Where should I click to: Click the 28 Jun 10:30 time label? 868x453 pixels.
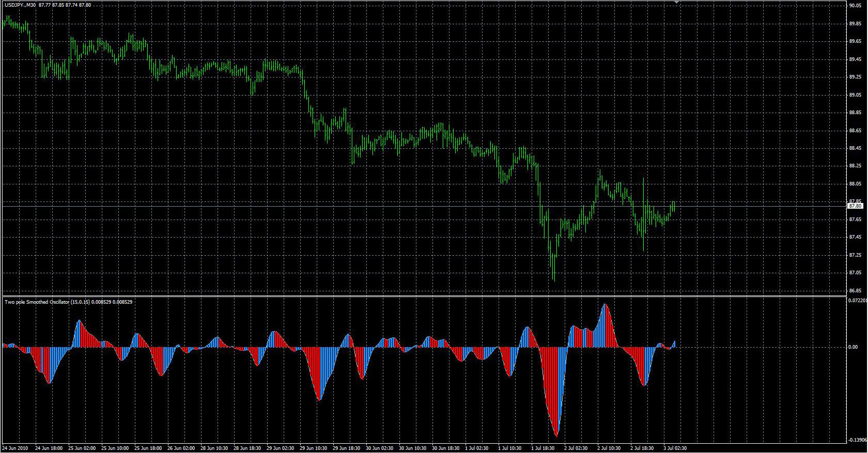tap(214, 448)
